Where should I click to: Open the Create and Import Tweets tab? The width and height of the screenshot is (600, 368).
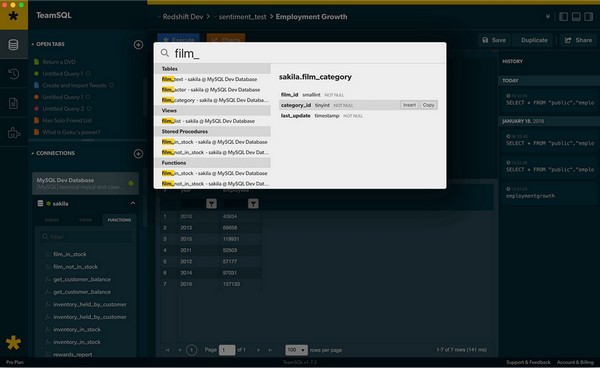(x=74, y=85)
